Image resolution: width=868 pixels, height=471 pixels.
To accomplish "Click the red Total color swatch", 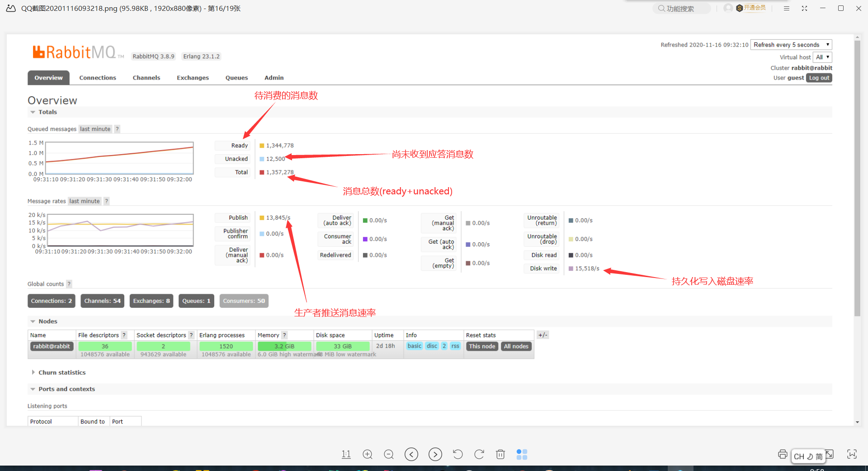I will [x=262, y=172].
